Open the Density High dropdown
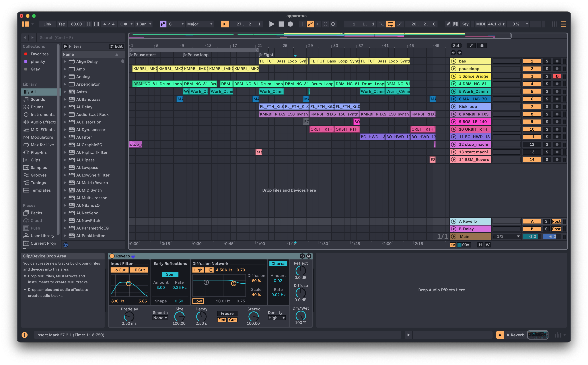 click(x=277, y=318)
